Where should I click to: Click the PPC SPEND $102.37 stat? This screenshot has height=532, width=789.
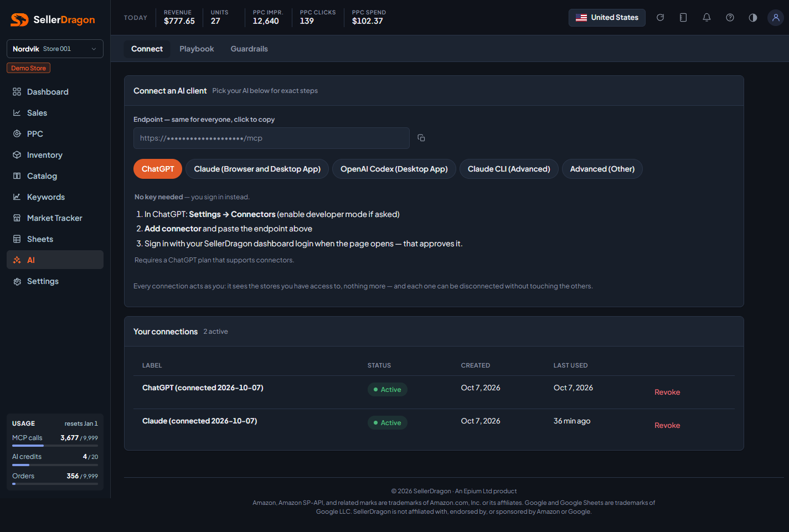point(369,18)
